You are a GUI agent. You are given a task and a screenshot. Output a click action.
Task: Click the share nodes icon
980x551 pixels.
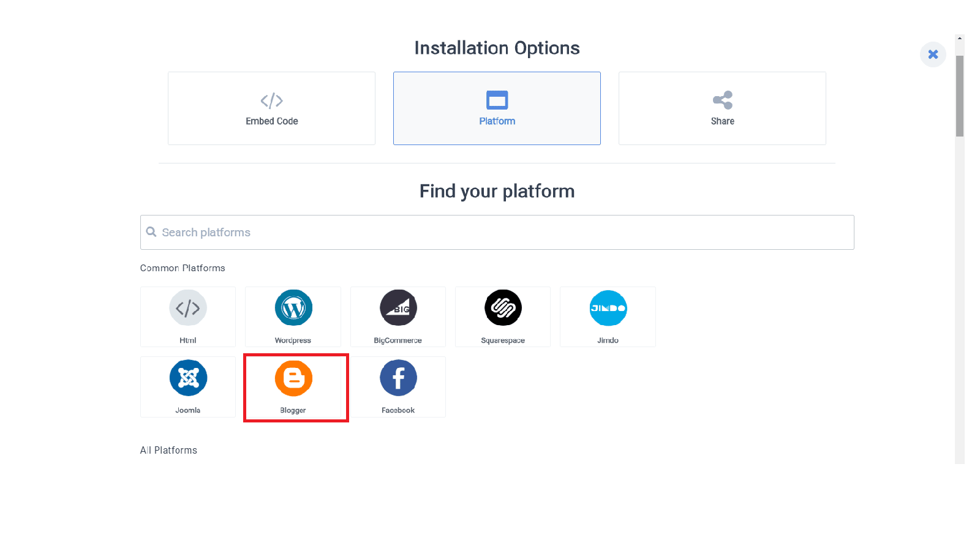click(723, 100)
